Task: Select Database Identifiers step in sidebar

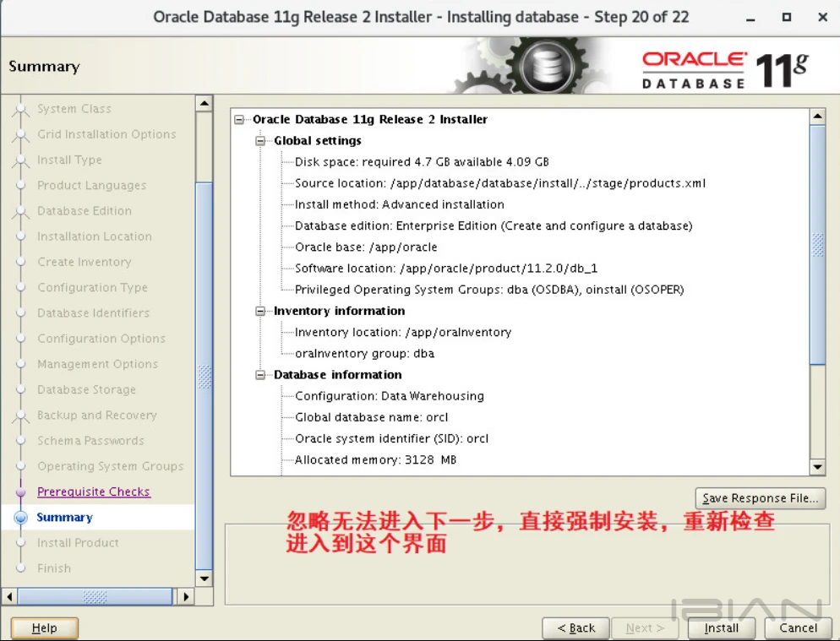Action: (x=94, y=312)
